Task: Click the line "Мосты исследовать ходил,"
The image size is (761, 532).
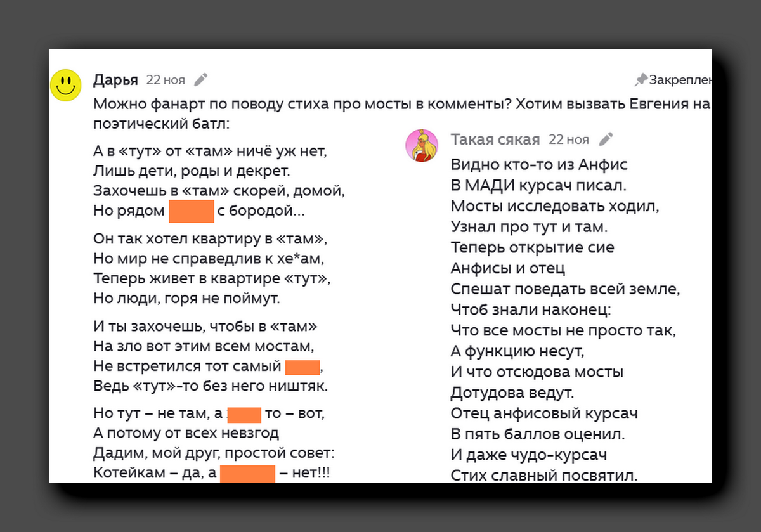Action: click(x=556, y=207)
